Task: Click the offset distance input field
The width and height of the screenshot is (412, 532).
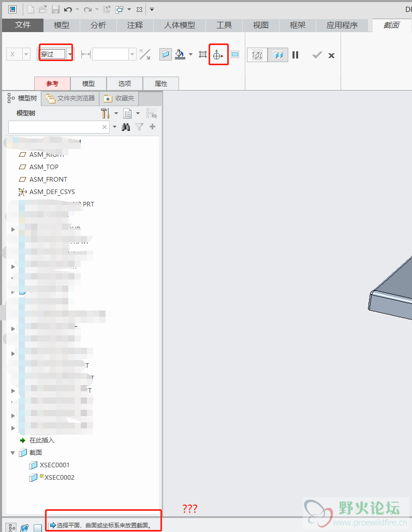Action: [x=110, y=54]
